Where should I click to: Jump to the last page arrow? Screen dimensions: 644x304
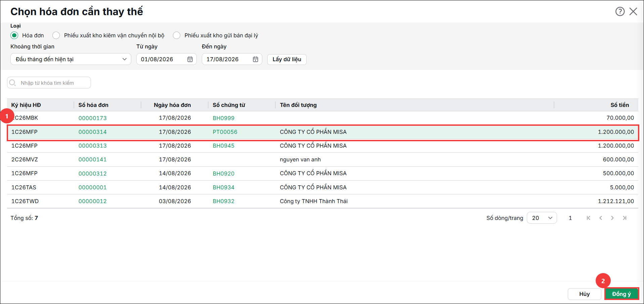625,218
